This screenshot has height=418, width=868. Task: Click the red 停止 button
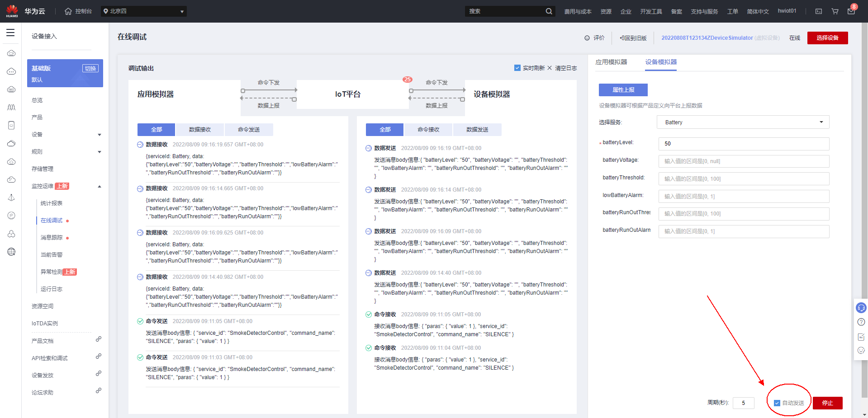point(827,403)
